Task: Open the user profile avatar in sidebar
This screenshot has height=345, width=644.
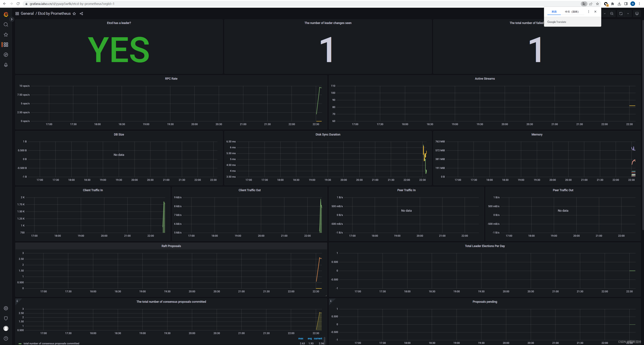Action: click(x=6, y=328)
